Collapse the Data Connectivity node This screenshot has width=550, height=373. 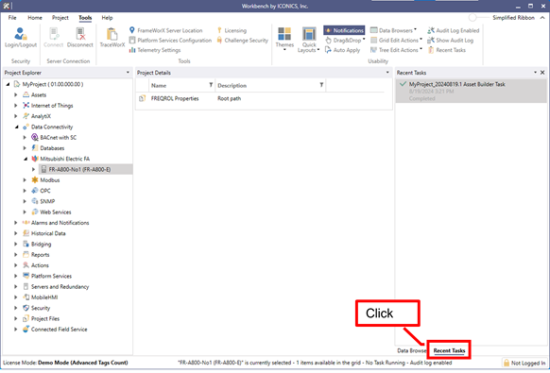click(16, 127)
